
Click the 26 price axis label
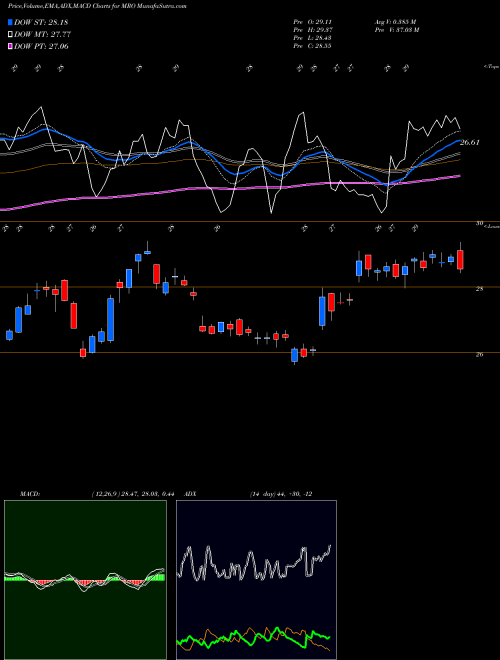(479, 354)
